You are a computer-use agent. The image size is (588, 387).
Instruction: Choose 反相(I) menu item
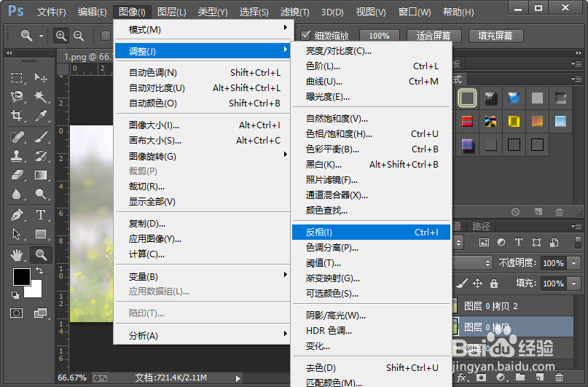(x=371, y=232)
